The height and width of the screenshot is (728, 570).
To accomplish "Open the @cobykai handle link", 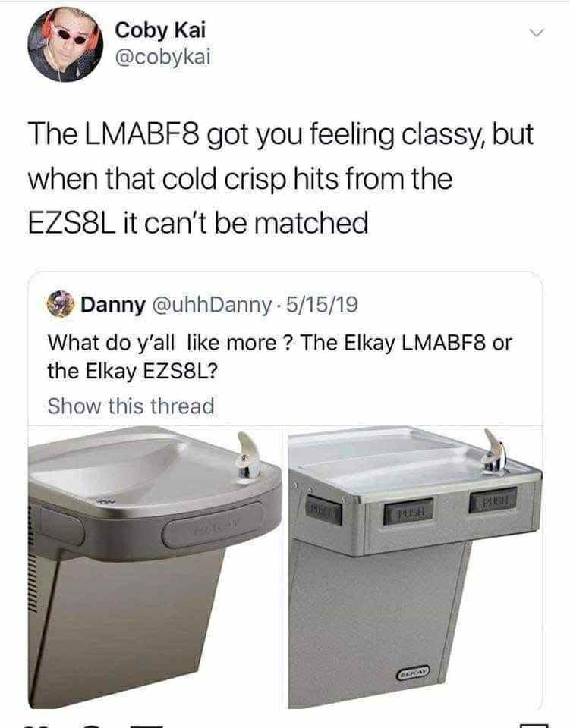I will [x=162, y=58].
